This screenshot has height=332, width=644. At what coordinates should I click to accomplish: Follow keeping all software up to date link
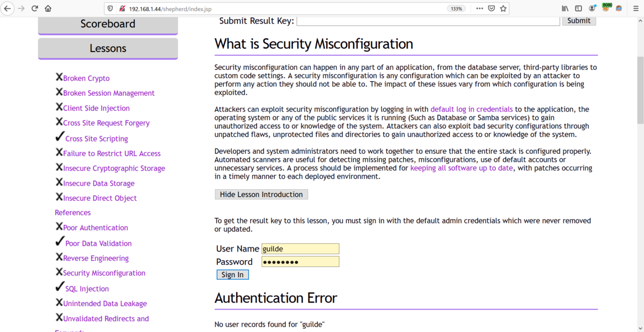coord(462,168)
